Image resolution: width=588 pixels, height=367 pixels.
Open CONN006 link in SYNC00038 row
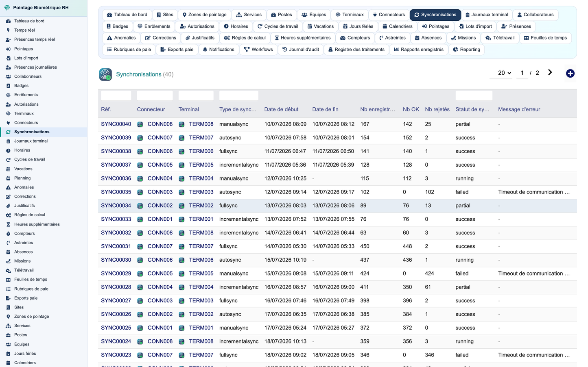(160, 151)
